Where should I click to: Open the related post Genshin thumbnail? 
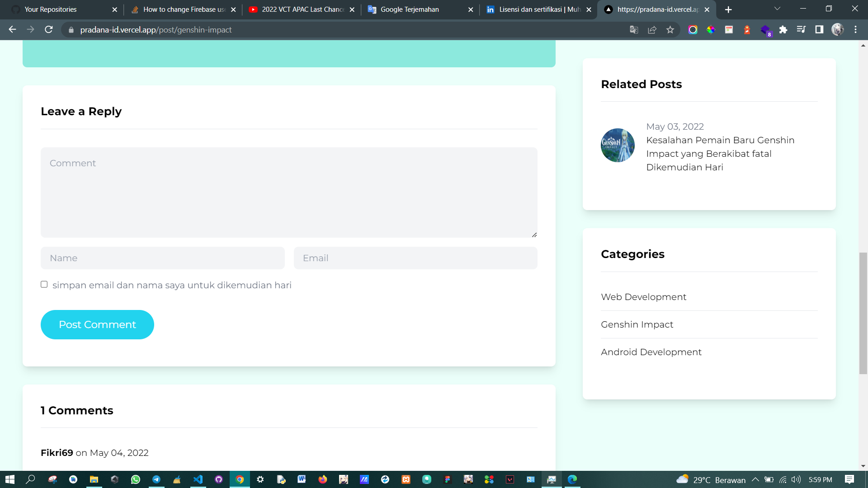(618, 145)
